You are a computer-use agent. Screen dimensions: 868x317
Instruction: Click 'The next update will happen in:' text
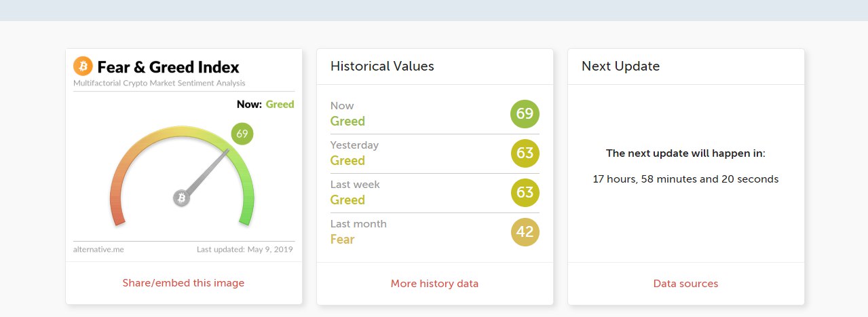[685, 153]
